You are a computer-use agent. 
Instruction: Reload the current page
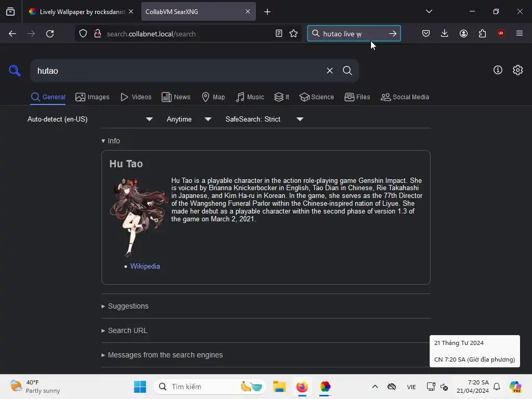coord(50,34)
